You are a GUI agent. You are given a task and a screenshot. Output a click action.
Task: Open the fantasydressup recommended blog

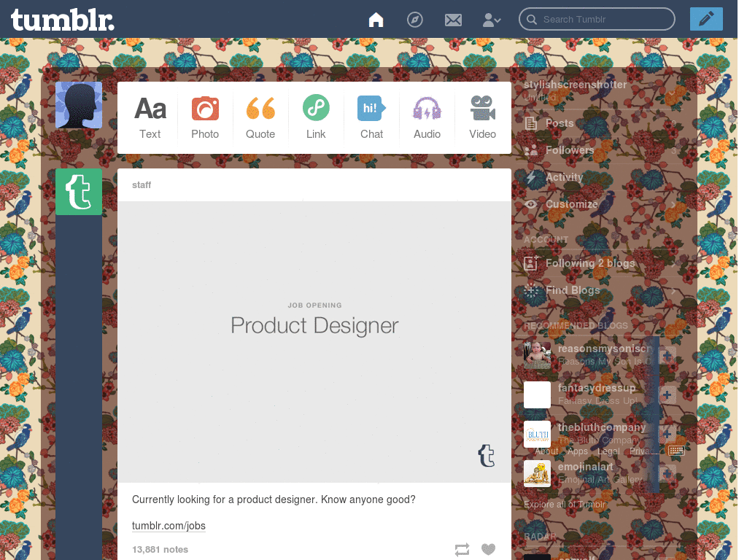click(597, 388)
